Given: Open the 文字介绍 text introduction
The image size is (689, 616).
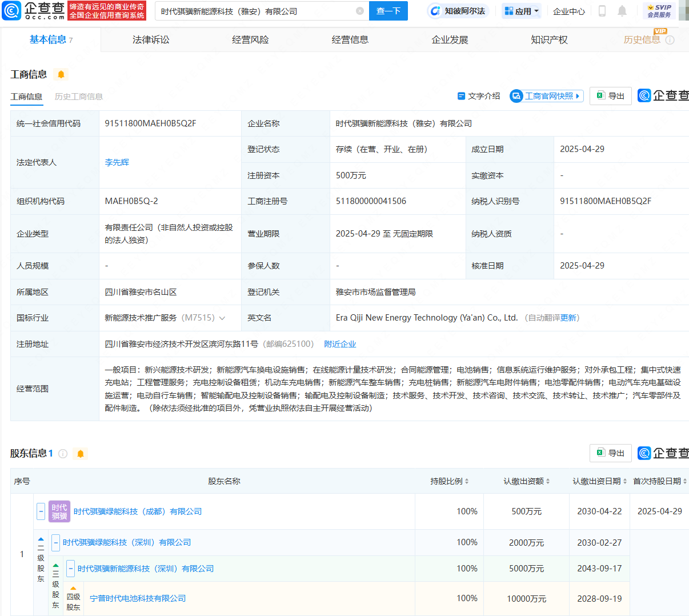Looking at the screenshot, I should coord(479,96).
